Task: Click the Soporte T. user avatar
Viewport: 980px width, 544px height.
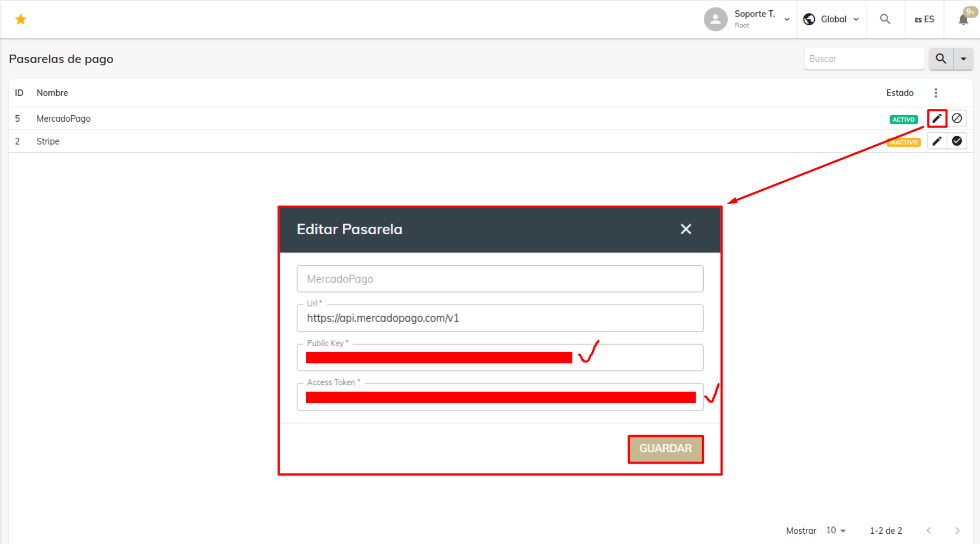Action: click(715, 19)
